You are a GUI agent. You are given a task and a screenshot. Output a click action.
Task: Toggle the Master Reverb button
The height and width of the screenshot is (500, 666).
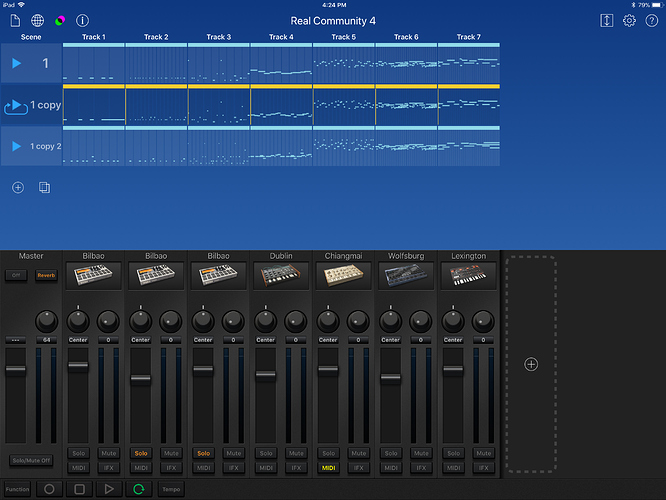click(x=46, y=275)
